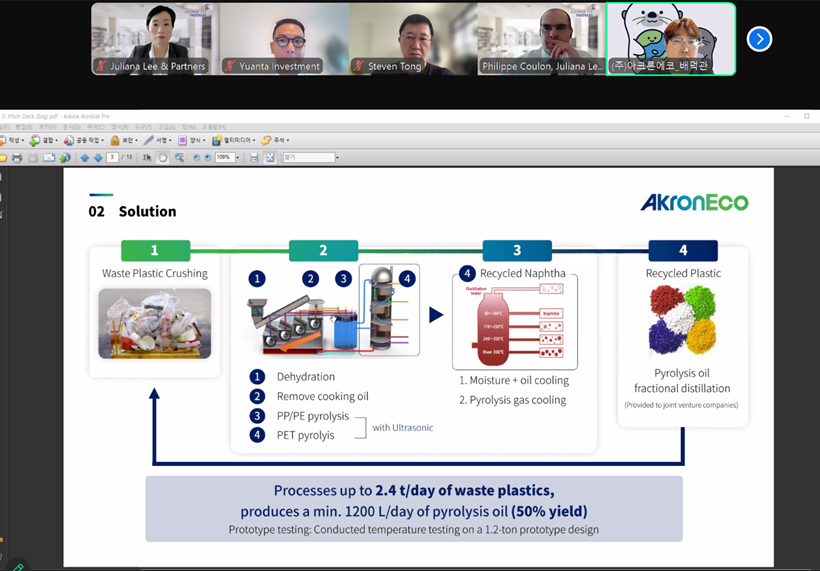This screenshot has height=571, width=820.
Task: Go to next page with down arrow
Action: [x=98, y=157]
